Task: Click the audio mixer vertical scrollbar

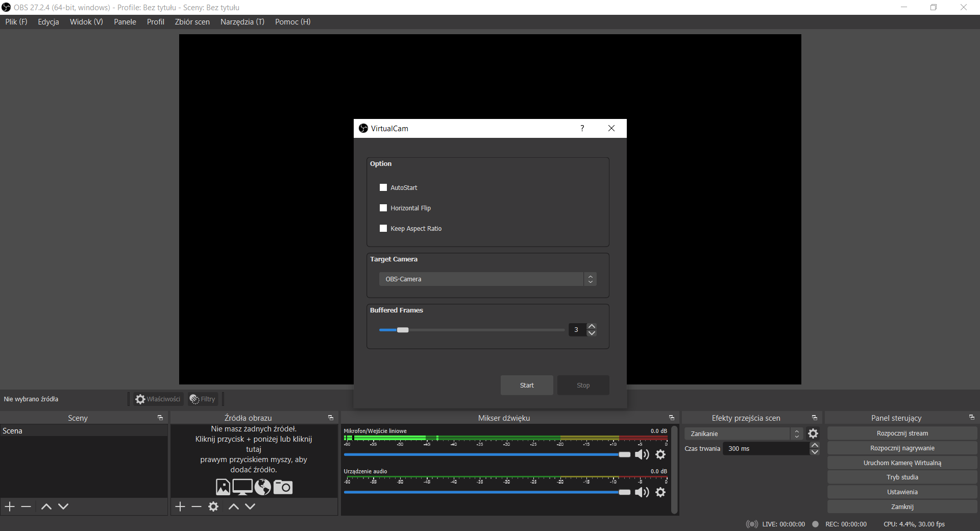Action: click(x=674, y=470)
